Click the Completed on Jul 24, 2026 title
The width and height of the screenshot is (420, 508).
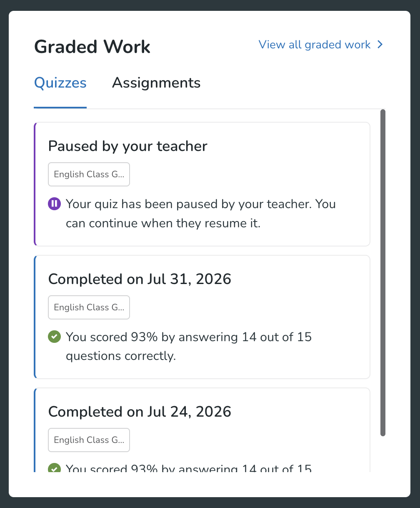point(140,412)
